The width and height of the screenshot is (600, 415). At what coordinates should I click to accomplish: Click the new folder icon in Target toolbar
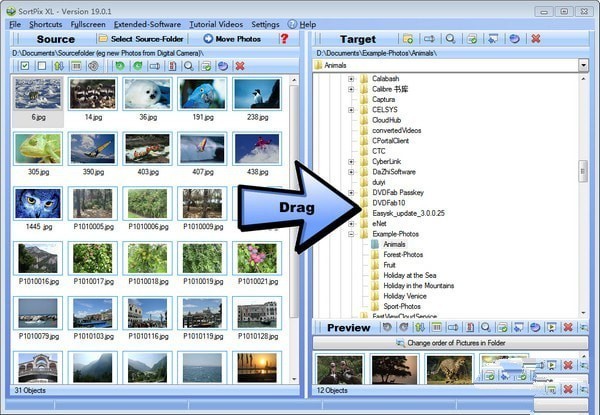[408, 38]
